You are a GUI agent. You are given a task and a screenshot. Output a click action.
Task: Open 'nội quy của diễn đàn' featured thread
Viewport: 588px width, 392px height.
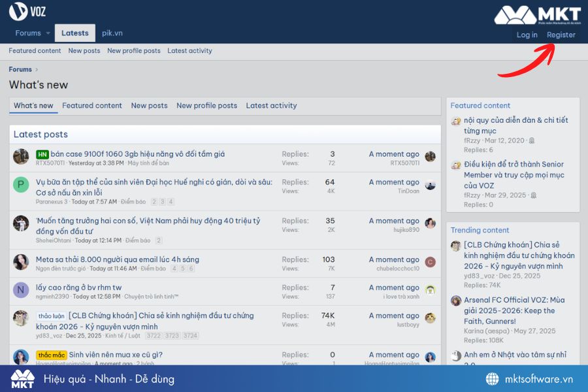click(515, 125)
